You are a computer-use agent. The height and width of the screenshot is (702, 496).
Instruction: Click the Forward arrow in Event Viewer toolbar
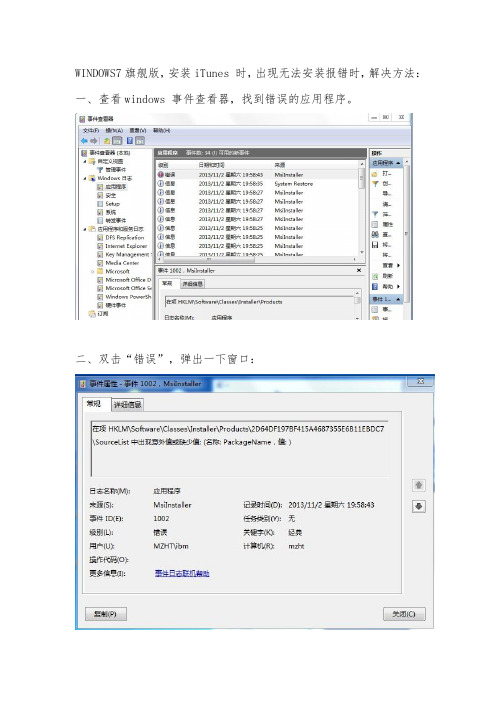point(94,141)
